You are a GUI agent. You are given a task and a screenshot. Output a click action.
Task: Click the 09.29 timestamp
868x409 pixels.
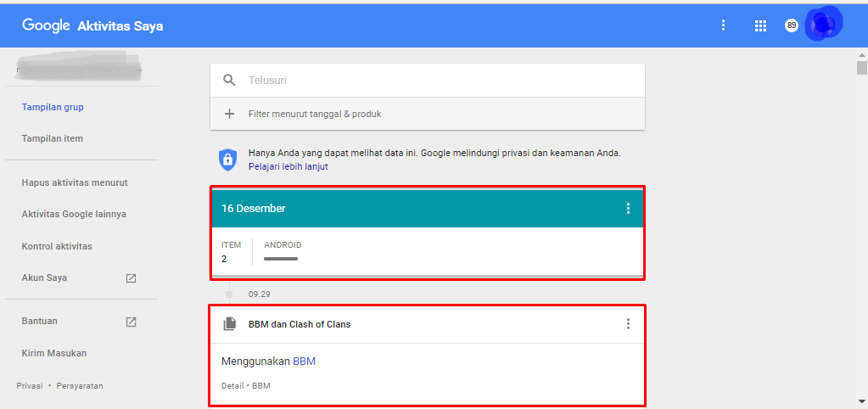(x=259, y=294)
